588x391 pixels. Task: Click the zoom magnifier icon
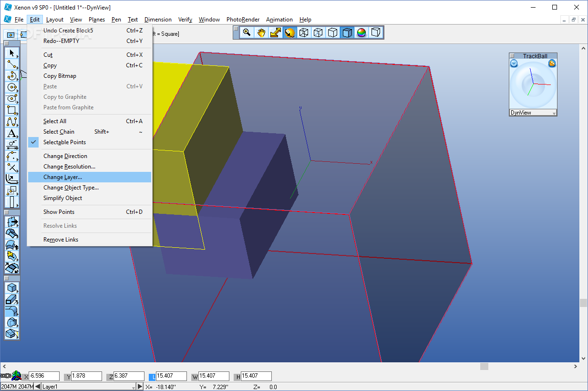[x=247, y=32]
